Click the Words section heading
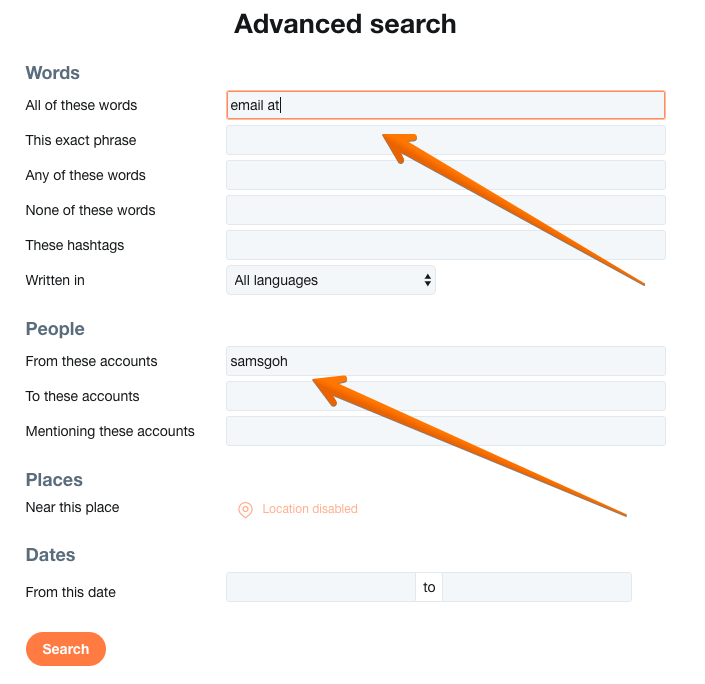The width and height of the screenshot is (705, 684). pyautogui.click(x=53, y=73)
